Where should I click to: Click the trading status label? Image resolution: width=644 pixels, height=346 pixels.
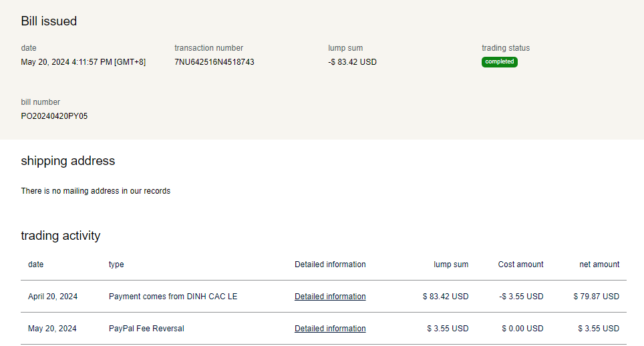click(505, 48)
